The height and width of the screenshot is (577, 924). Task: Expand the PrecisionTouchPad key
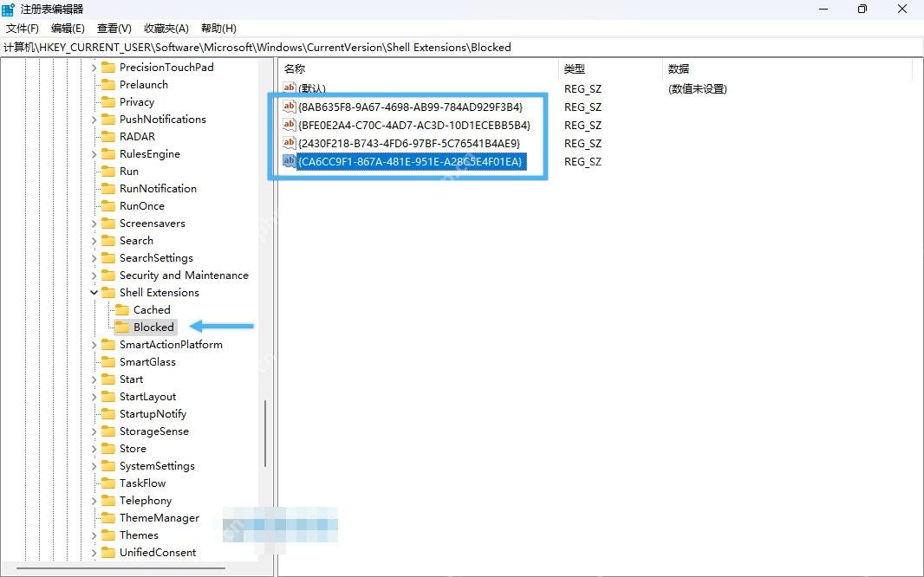tap(94, 68)
